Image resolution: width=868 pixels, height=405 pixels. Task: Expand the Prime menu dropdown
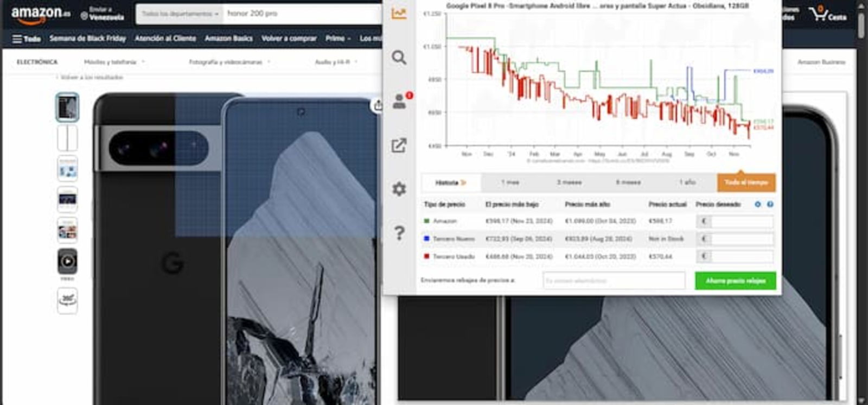click(338, 39)
